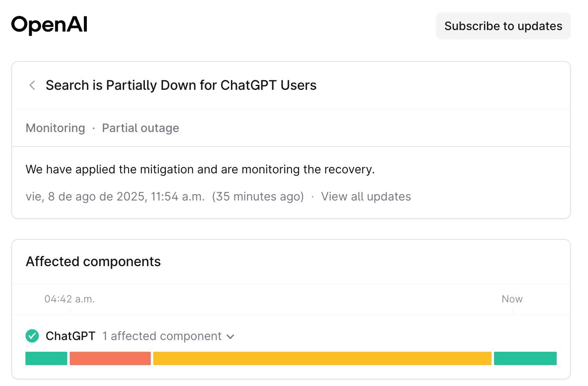The image size is (588, 386).
Task: Open the View all updates link
Action: click(x=366, y=196)
